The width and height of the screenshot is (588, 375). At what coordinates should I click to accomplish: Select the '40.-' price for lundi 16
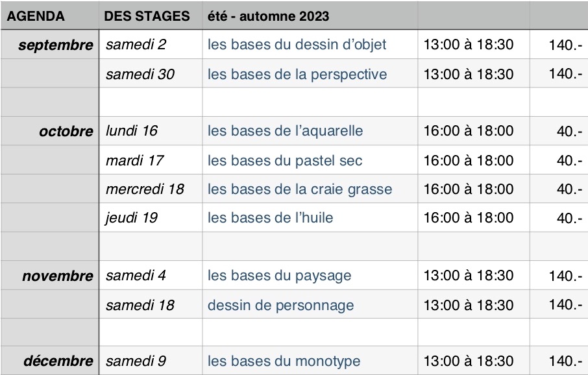(x=569, y=131)
